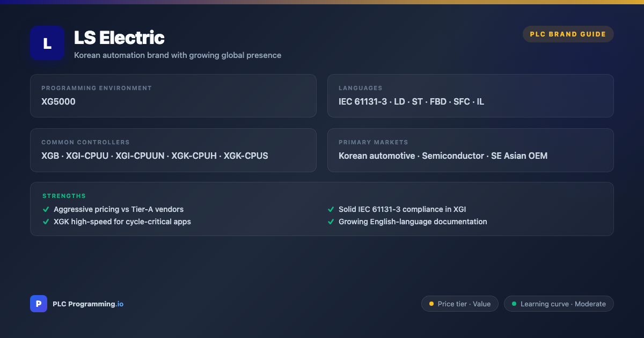Open the PLC Programming.io link
Viewport: 644px width, 338px height.
[88, 304]
